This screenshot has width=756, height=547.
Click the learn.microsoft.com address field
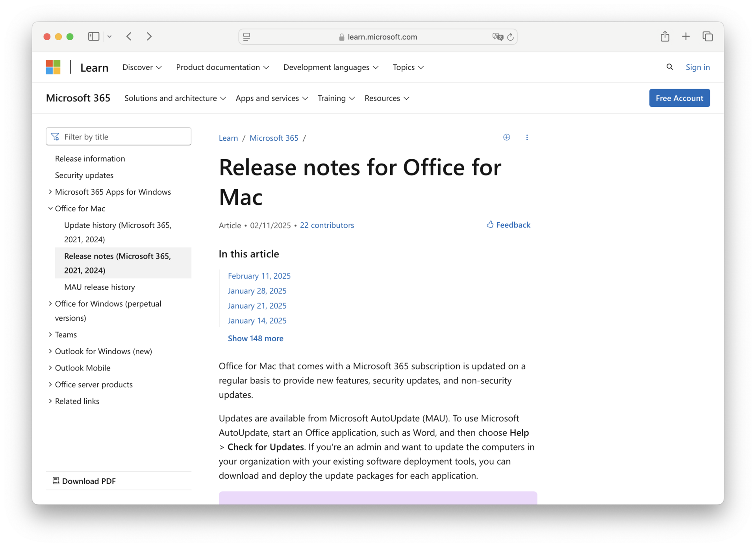[378, 37]
